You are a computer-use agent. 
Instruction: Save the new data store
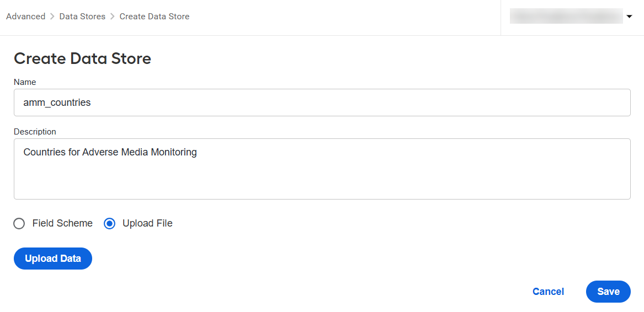pos(608,292)
